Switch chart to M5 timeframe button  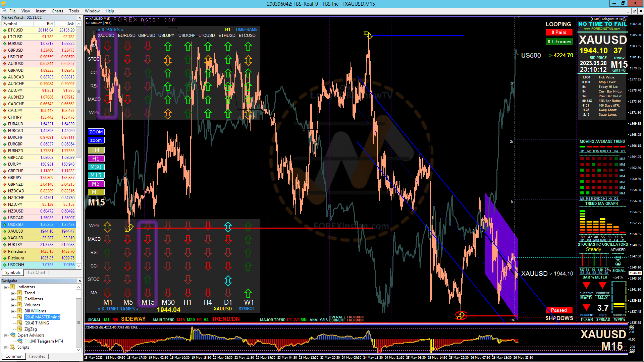pos(96,184)
